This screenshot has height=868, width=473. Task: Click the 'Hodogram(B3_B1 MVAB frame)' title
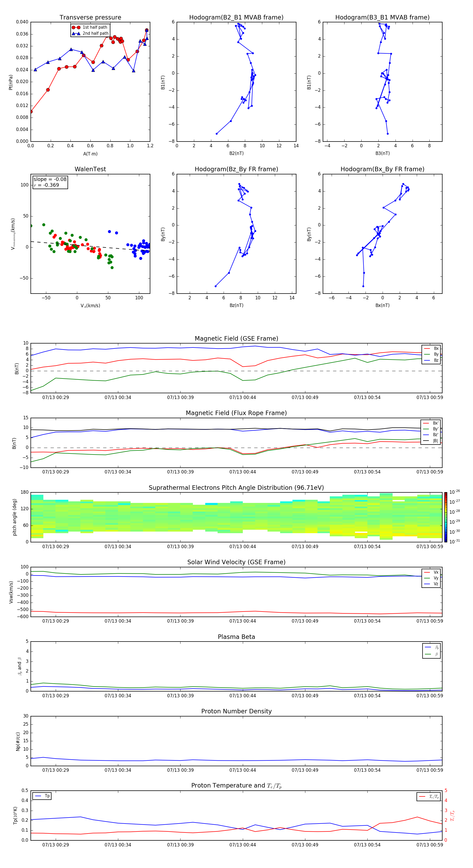tap(382, 17)
